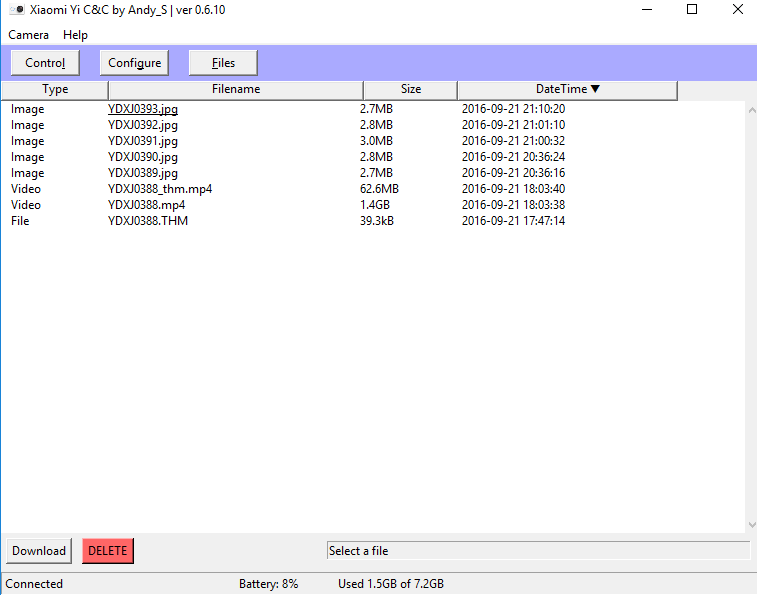Click the Connected status text
Viewport: 757px width, 595px height.
(x=34, y=584)
